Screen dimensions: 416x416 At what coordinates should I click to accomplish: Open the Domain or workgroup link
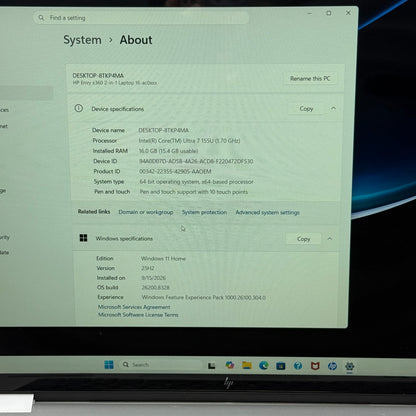click(146, 212)
